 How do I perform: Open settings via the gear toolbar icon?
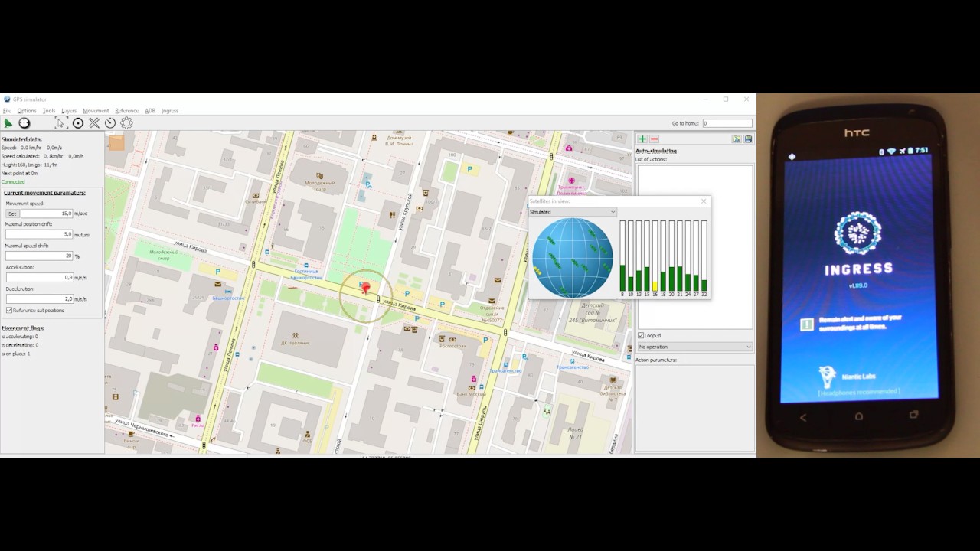click(126, 123)
